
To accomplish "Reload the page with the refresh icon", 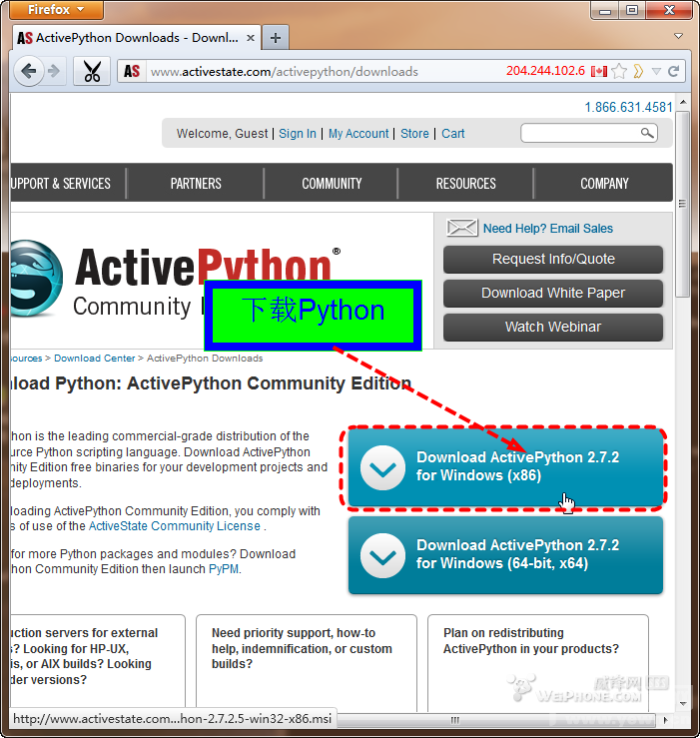I will tap(674, 71).
